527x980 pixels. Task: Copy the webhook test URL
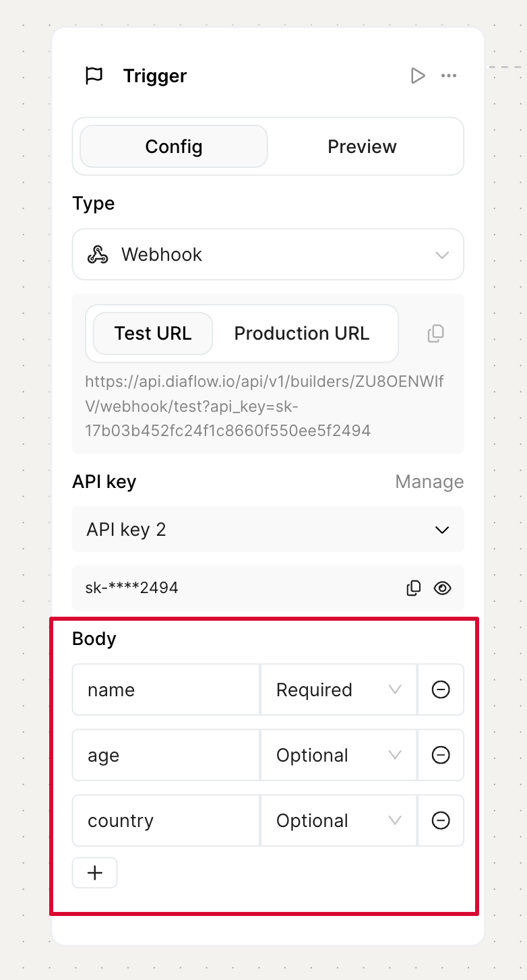coord(436,333)
